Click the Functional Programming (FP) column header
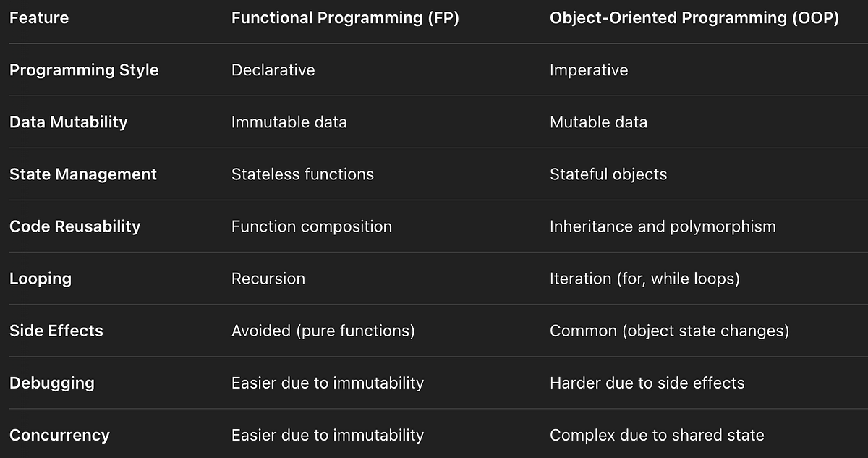Viewport: 868px width, 458px height. [x=345, y=18]
